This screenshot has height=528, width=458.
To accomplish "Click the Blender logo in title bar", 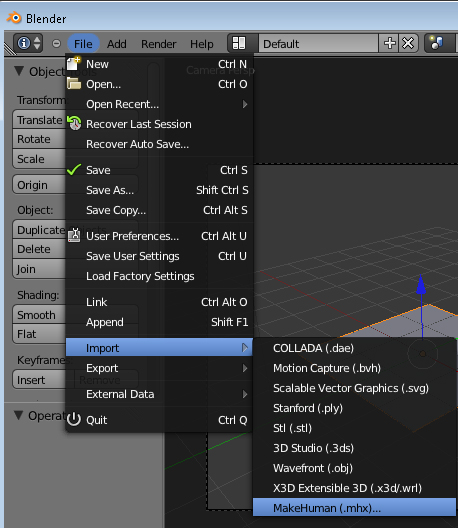I will click(14, 18).
